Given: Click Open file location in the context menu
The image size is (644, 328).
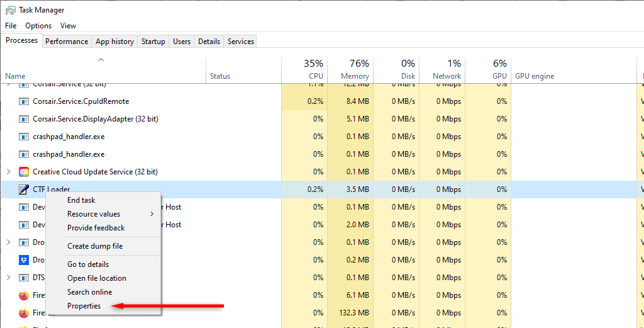Looking at the screenshot, I should [x=97, y=278].
